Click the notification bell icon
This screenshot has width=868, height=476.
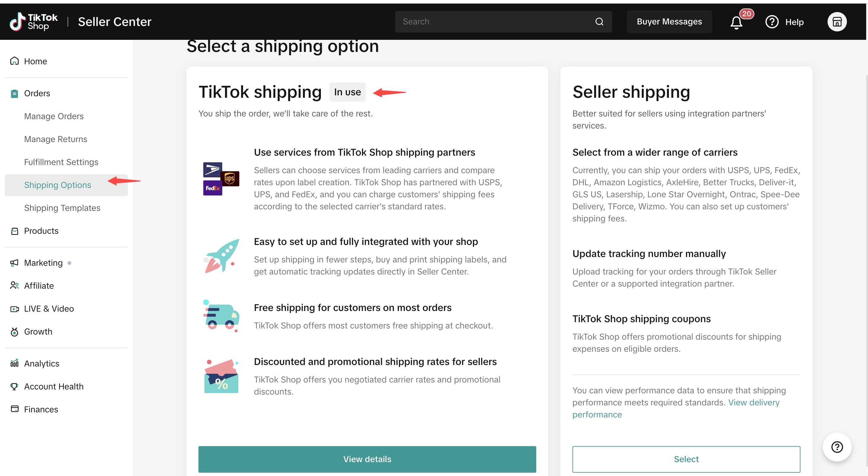[736, 22]
